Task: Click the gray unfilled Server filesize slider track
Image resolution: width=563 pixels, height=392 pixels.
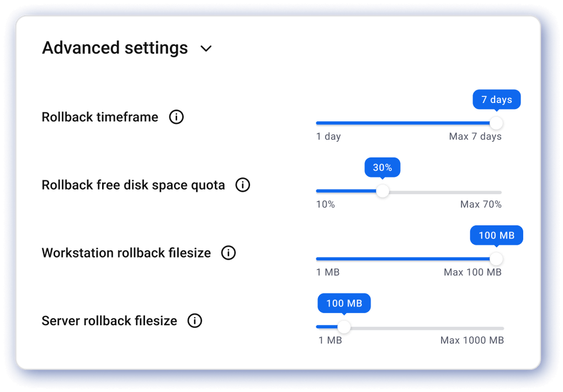Action: click(426, 327)
